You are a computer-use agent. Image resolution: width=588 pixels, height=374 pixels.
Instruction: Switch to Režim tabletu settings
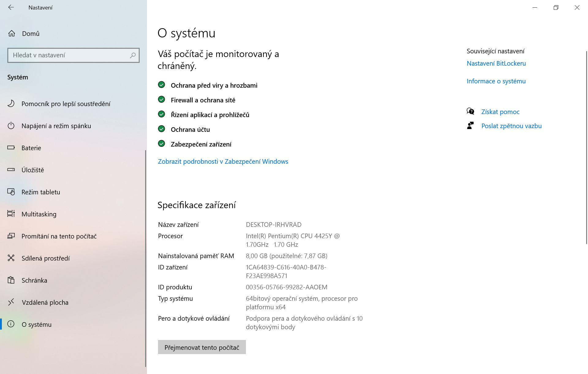pos(40,192)
